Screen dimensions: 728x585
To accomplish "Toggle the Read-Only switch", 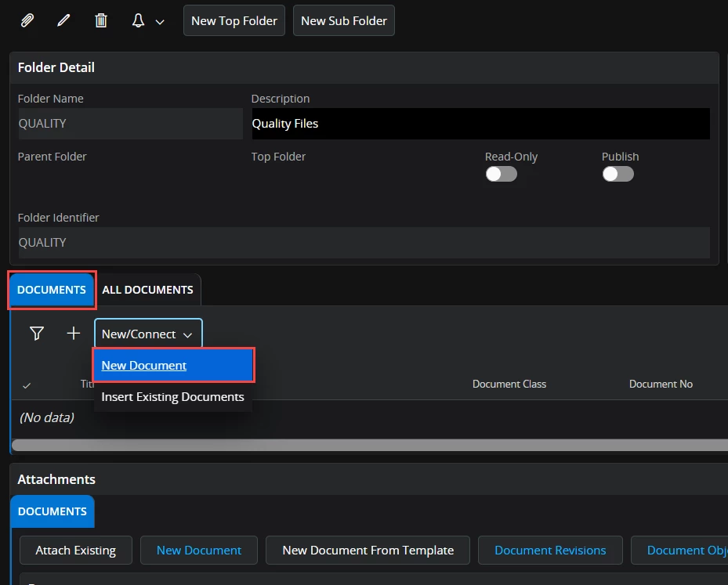I will (x=501, y=174).
